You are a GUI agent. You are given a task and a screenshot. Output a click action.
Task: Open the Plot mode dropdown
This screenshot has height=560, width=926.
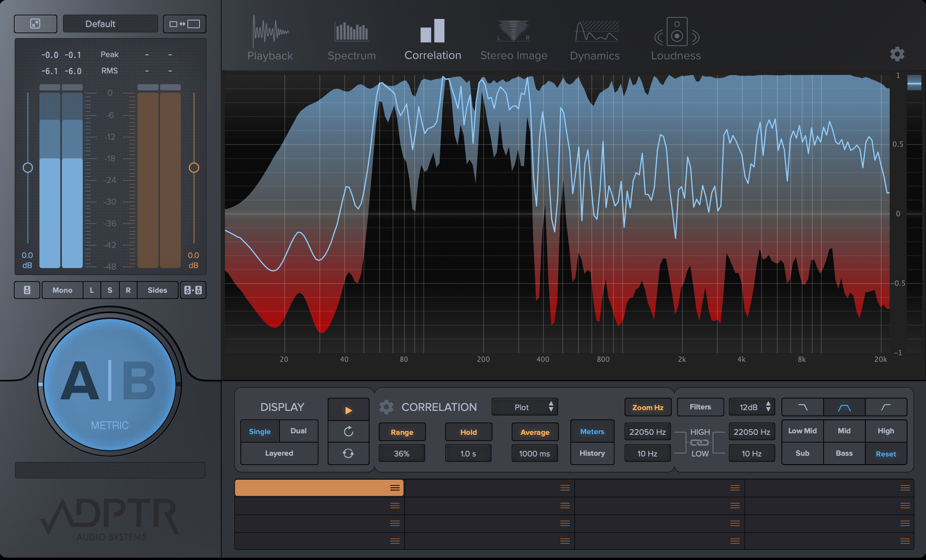pyautogui.click(x=524, y=407)
